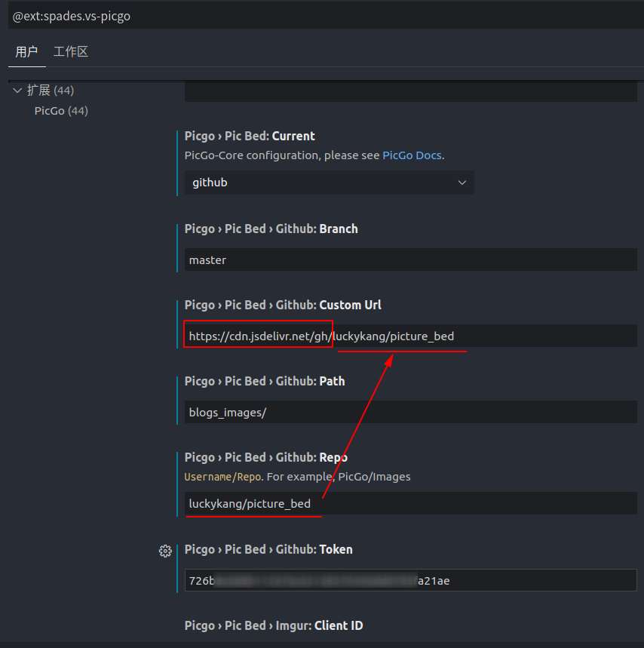Edit the Github Branch field containing master

tap(411, 260)
